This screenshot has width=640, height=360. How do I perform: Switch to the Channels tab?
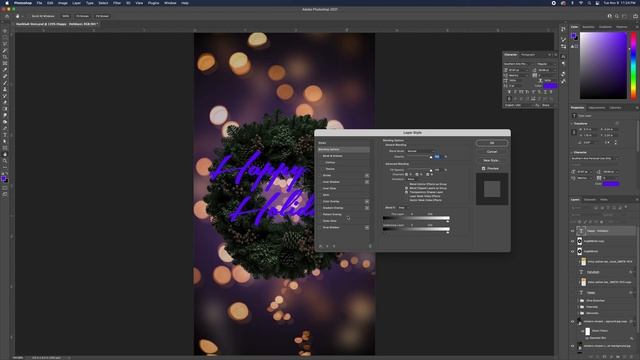point(590,200)
